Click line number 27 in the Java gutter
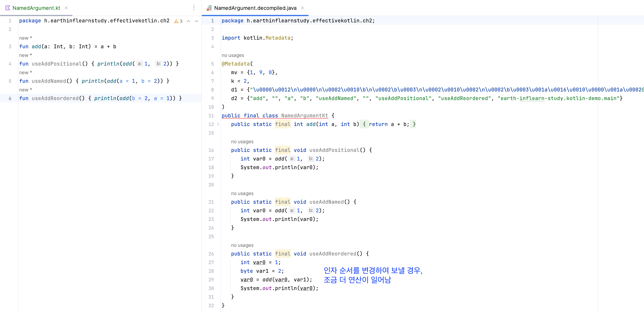644x312 pixels. (x=211, y=262)
